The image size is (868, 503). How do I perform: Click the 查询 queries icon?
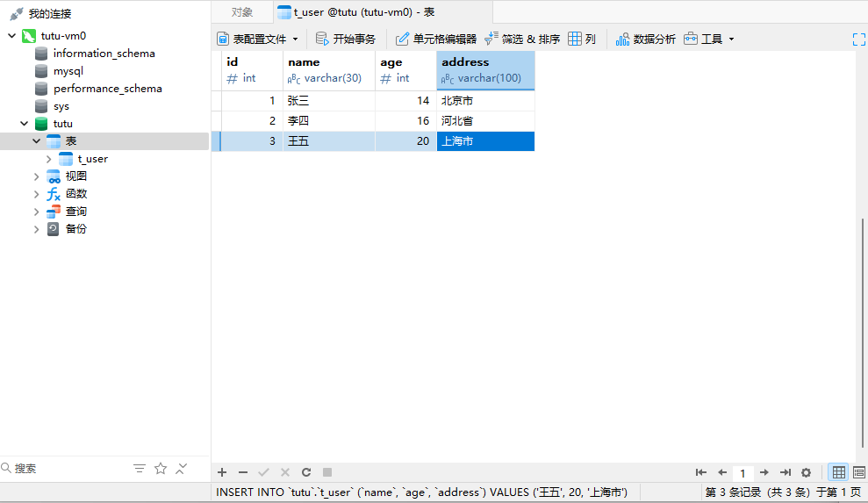click(x=54, y=212)
